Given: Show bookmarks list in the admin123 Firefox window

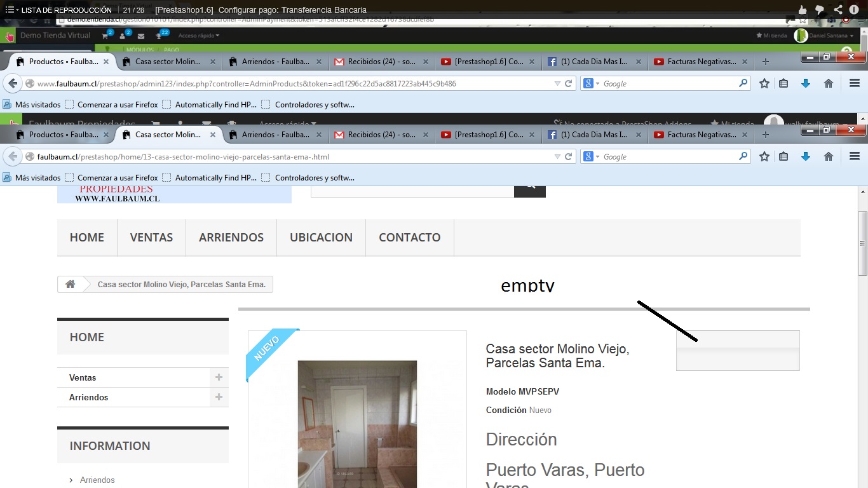Looking at the screenshot, I should coord(783,83).
